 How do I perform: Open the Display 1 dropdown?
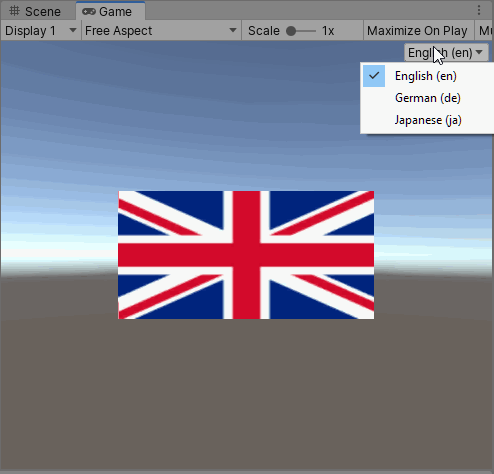[x=40, y=31]
